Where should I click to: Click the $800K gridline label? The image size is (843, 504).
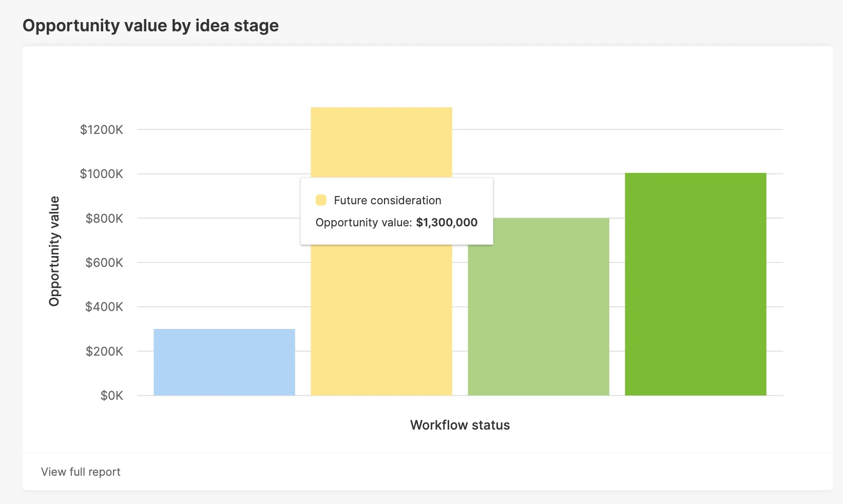[105, 218]
